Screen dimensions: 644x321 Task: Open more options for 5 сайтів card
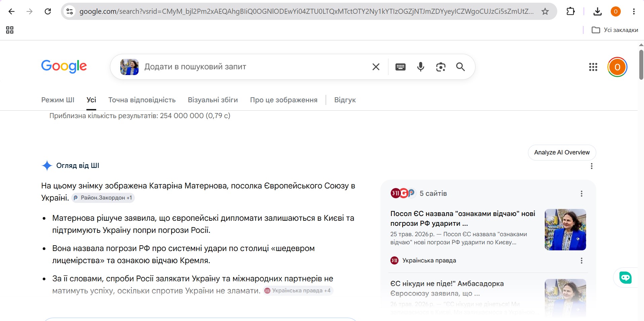pos(581,193)
